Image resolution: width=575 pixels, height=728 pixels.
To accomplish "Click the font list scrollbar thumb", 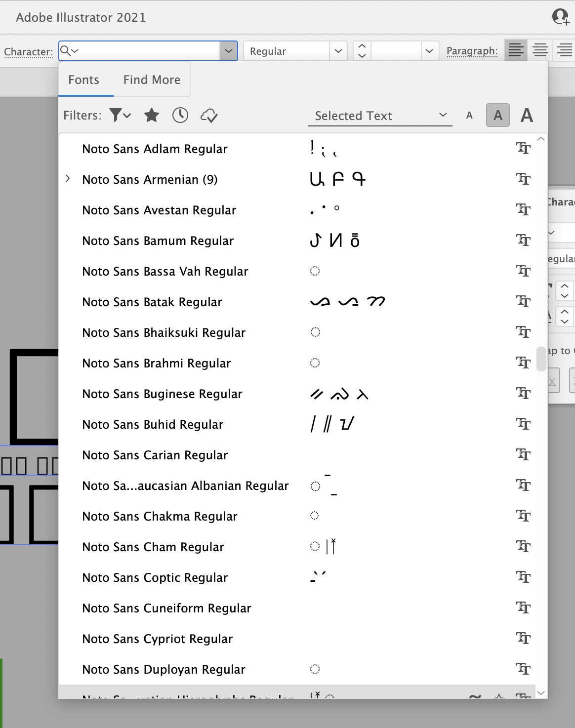I will coord(541,359).
